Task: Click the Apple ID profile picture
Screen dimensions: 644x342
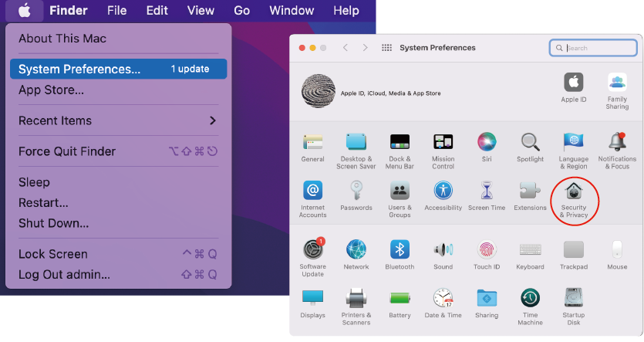Action: click(x=319, y=91)
